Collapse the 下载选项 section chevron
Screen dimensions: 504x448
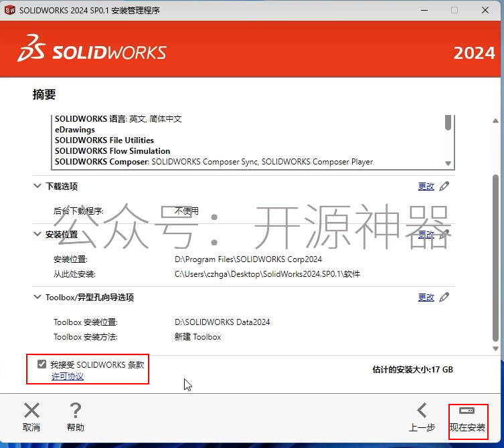37,186
